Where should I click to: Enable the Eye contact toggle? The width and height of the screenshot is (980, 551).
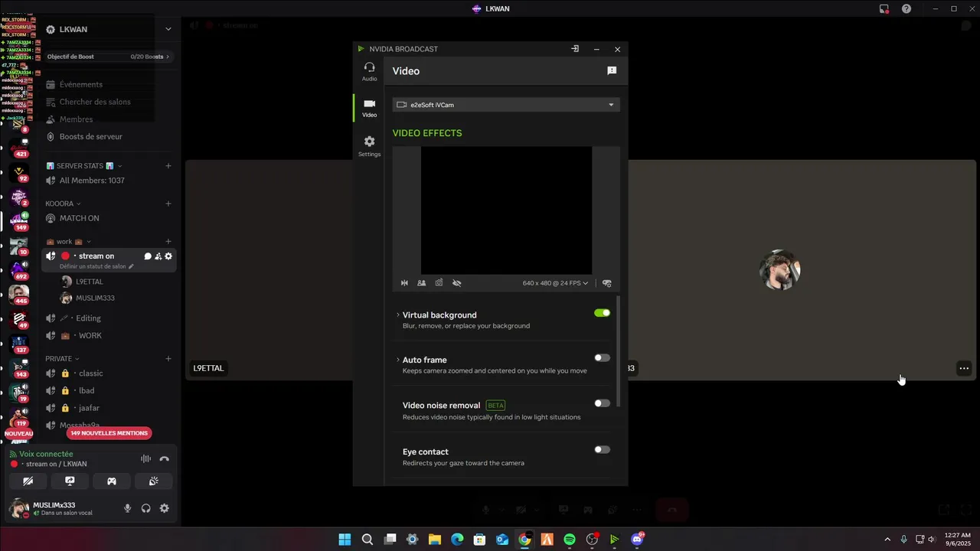[603, 450]
